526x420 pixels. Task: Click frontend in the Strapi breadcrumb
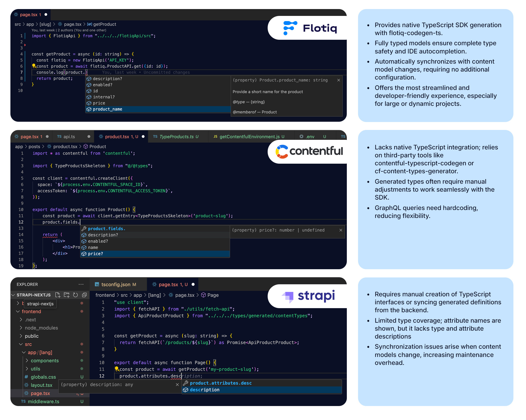pyautogui.click(x=105, y=295)
